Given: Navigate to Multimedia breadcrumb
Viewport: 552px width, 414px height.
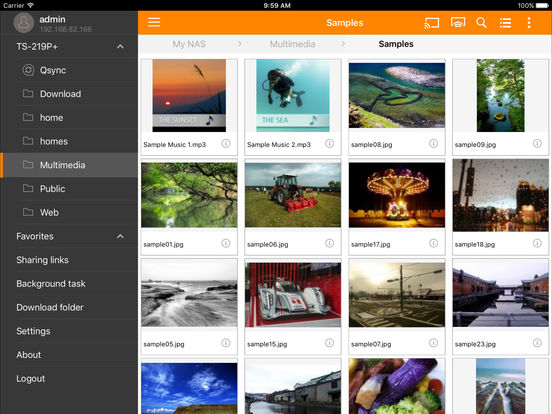Looking at the screenshot, I should tap(292, 44).
